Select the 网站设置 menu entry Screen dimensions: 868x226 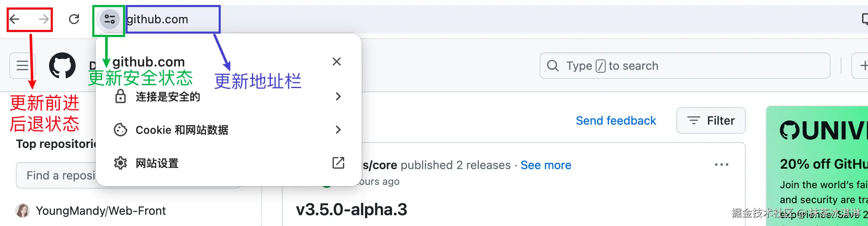pyautogui.click(x=157, y=163)
